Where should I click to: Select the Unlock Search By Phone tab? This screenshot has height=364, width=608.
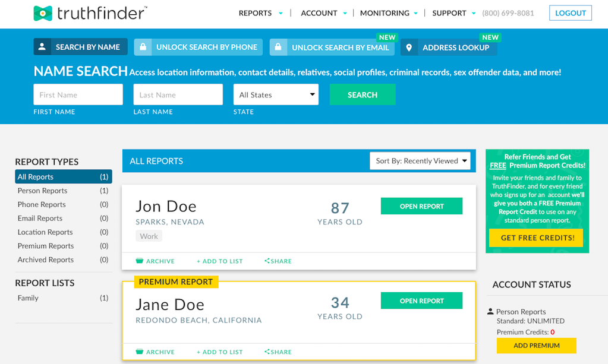tap(198, 47)
